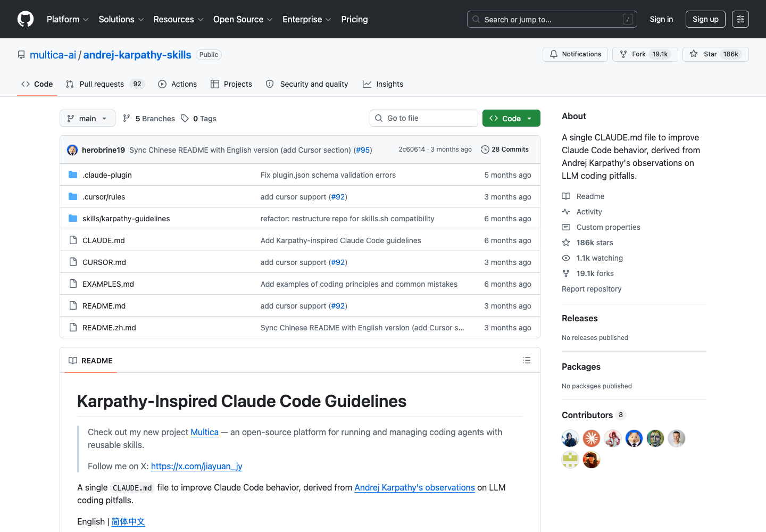This screenshot has width=766, height=532.
Task: Open the README.zh.md file
Action: click(109, 328)
